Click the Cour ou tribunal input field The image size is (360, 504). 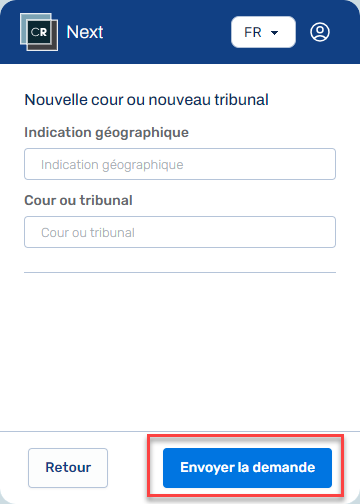[x=180, y=232]
